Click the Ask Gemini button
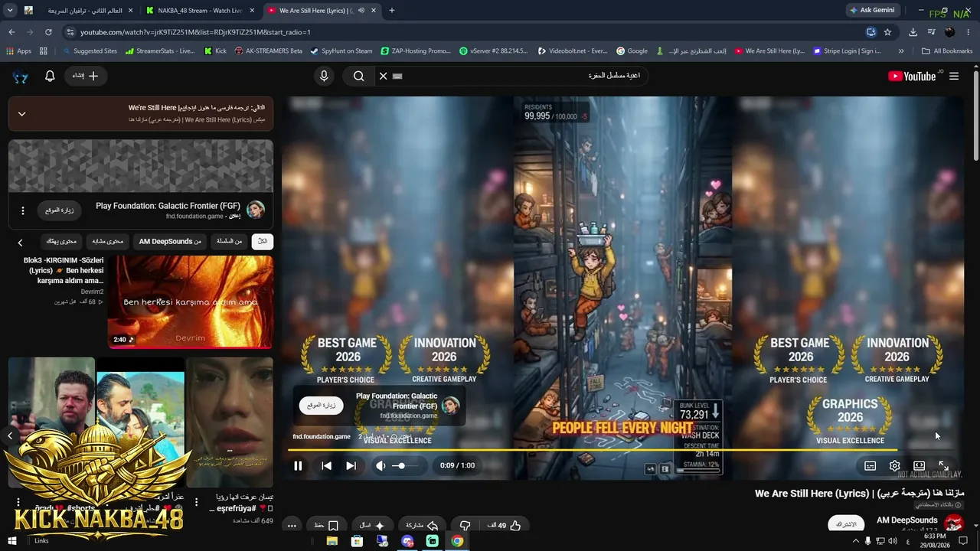Image resolution: width=980 pixels, height=551 pixels. click(x=871, y=11)
